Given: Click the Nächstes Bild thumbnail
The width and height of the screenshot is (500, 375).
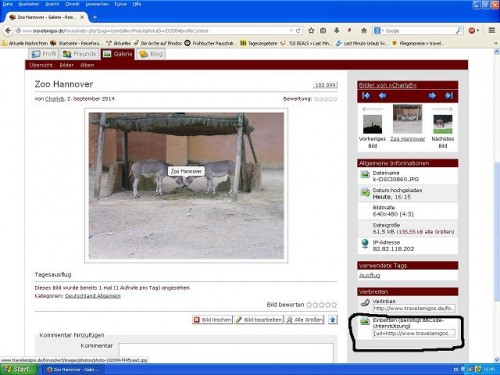Looking at the screenshot, I should (443, 124).
